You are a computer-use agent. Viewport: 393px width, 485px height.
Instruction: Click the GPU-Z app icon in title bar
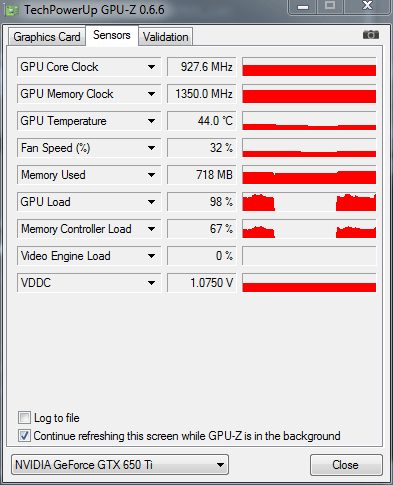12,11
